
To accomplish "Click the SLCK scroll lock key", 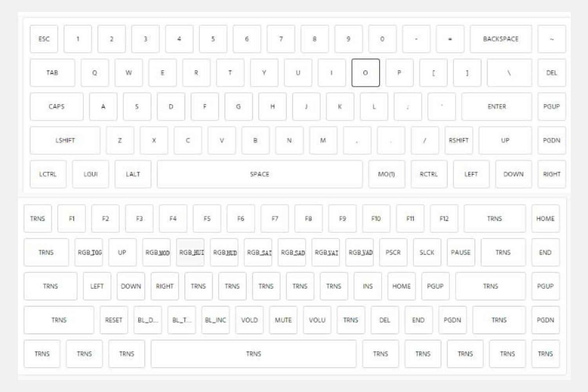I will 427,252.
